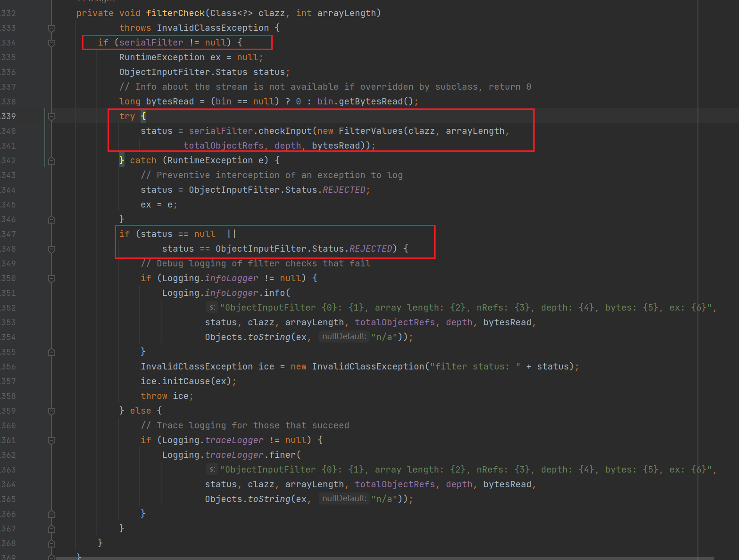Collapse the fold marker at line 333
Screen dimensions: 739x560
(x=51, y=28)
